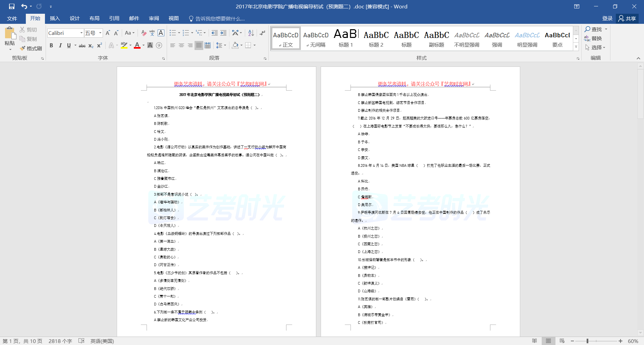Image resolution: width=644 pixels, height=345 pixels.
Task: Click the Save icon in quick access toolbar
Action: pos(12,6)
